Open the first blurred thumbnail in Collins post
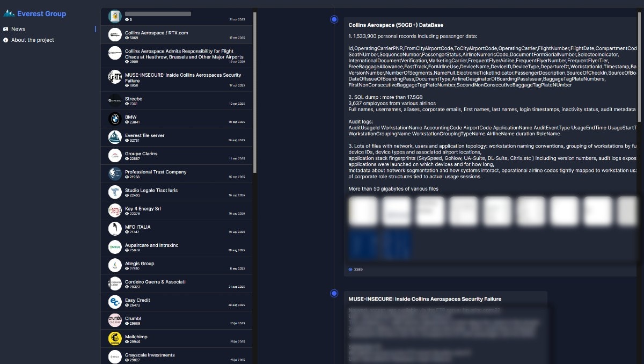Screen dimensions: 644x364 pos(363,210)
